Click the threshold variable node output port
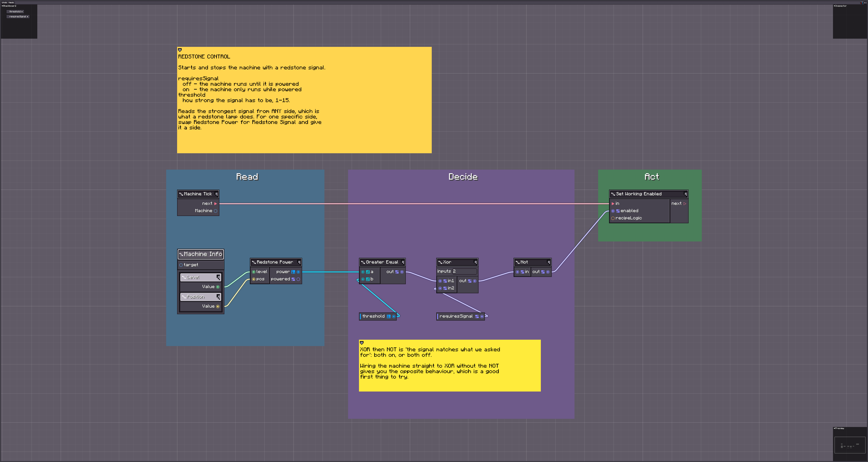 [x=394, y=316]
